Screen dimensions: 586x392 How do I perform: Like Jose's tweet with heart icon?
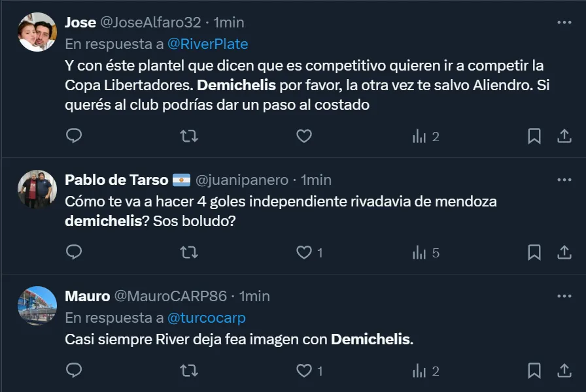point(303,136)
